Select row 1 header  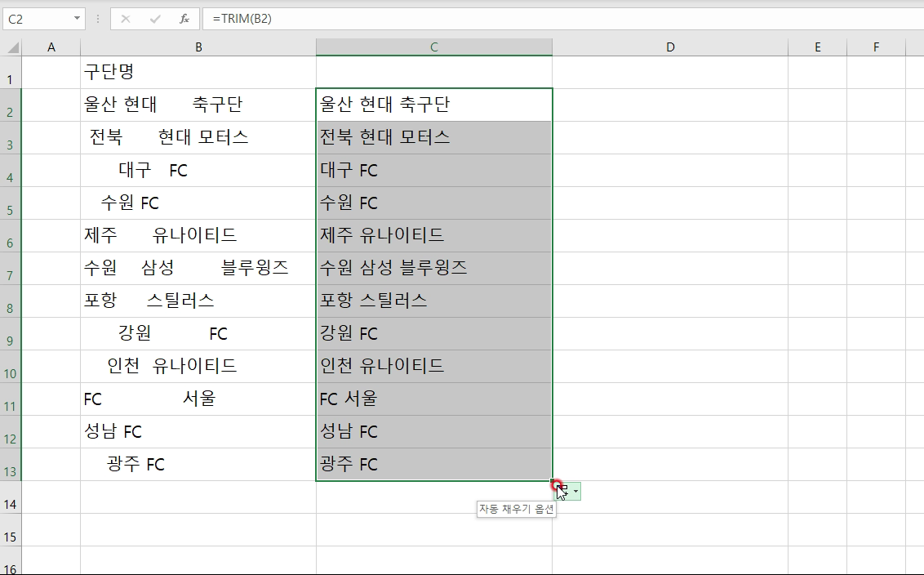11,73
